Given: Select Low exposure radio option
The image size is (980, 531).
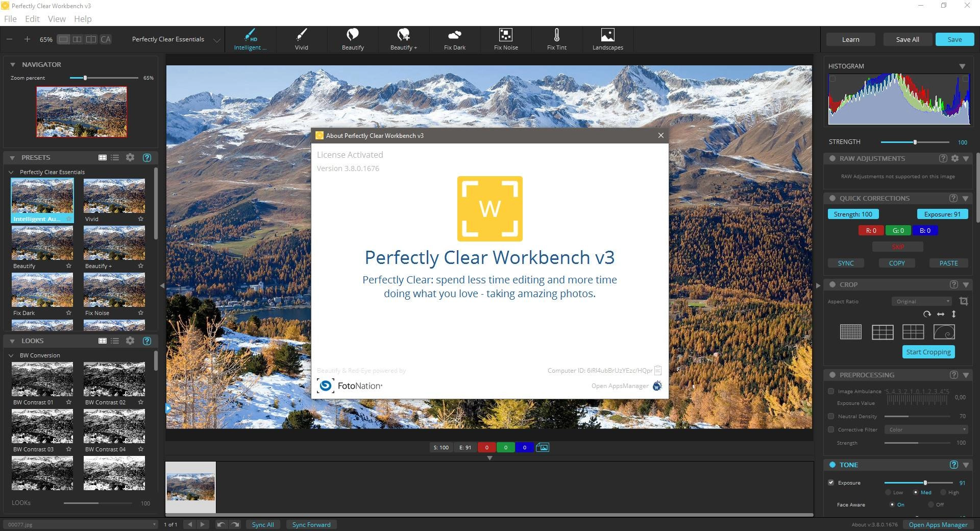Looking at the screenshot, I should pyautogui.click(x=888, y=492).
